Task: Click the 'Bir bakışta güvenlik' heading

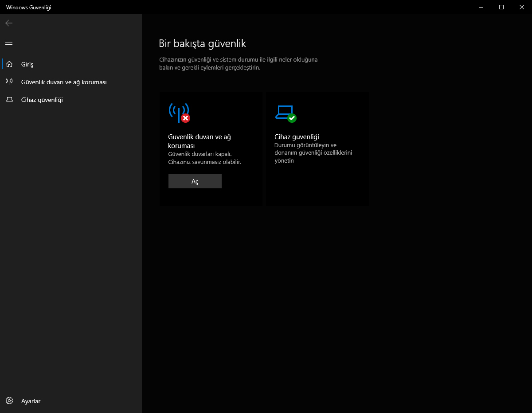Action: 202,43
